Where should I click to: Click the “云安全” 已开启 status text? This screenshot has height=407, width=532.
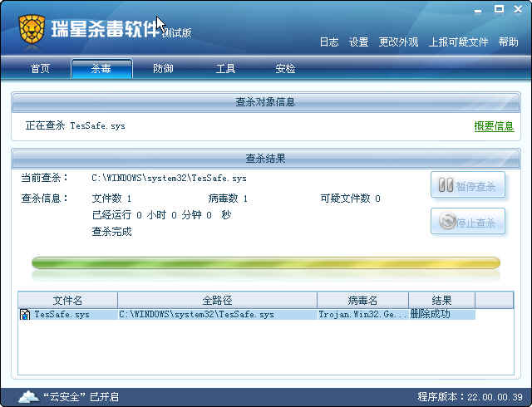[x=81, y=397]
